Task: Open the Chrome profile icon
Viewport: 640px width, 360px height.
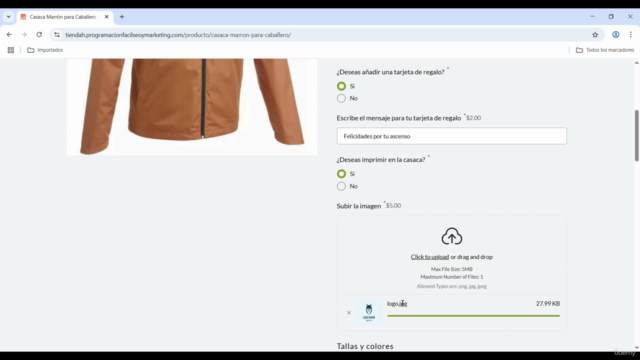Action: 616,35
